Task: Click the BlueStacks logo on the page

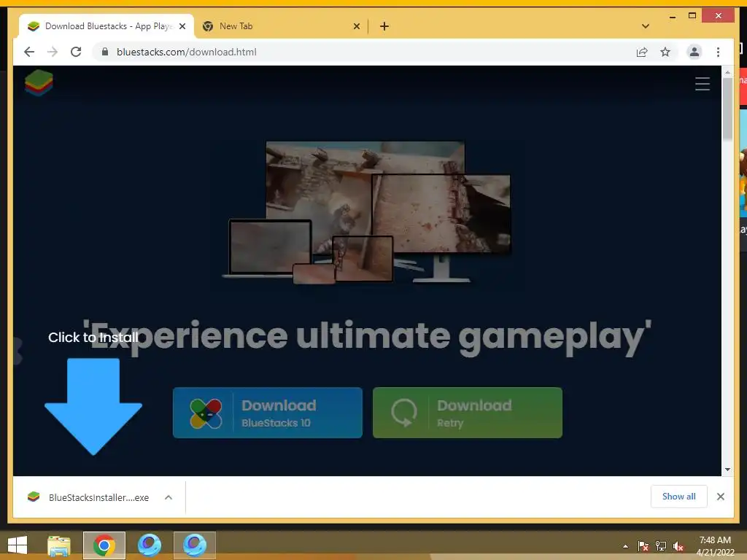Action: click(39, 82)
